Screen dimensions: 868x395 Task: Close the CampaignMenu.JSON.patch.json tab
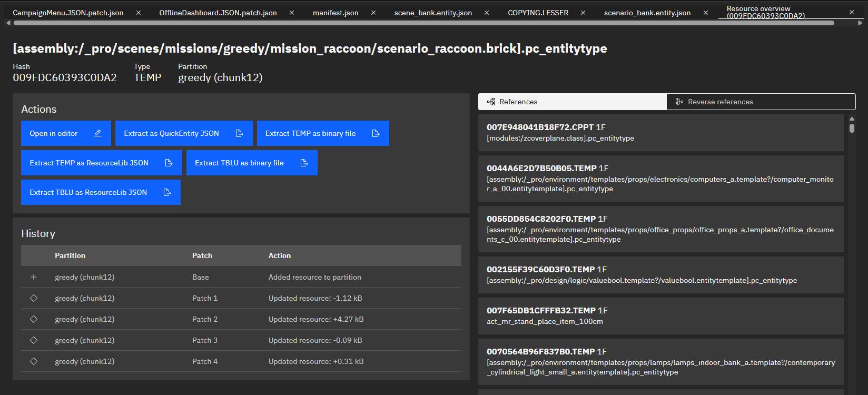(139, 13)
